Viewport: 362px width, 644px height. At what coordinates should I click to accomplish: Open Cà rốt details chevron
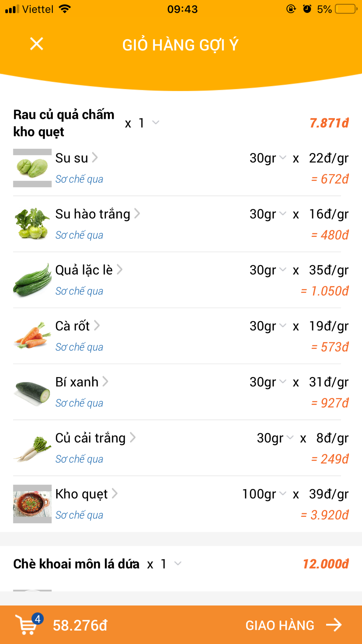tap(97, 326)
